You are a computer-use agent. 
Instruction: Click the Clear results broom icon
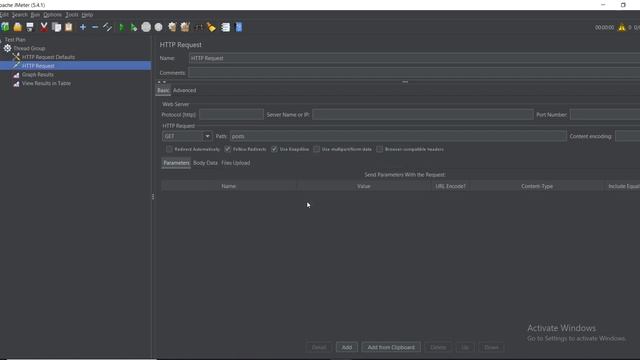[172, 27]
